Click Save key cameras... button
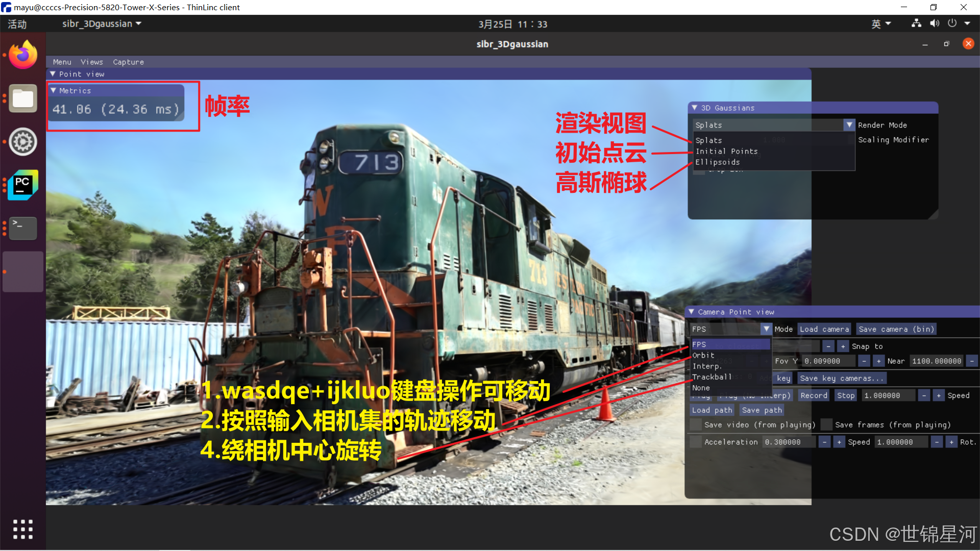The width and height of the screenshot is (980, 551). point(842,378)
